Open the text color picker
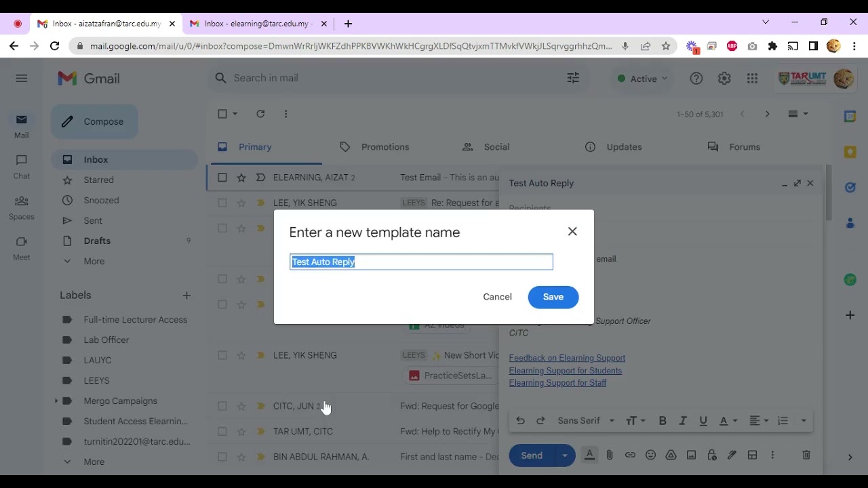 click(727, 421)
